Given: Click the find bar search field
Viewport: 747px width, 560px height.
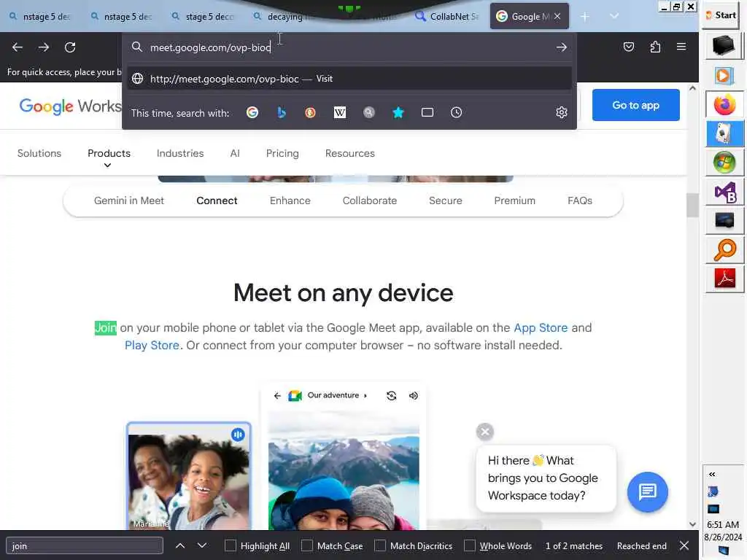Looking at the screenshot, I should click(85, 545).
